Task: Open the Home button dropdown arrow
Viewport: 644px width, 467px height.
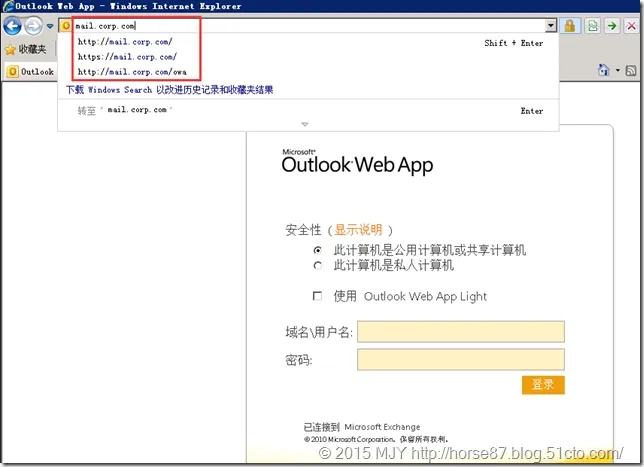Action: point(617,70)
